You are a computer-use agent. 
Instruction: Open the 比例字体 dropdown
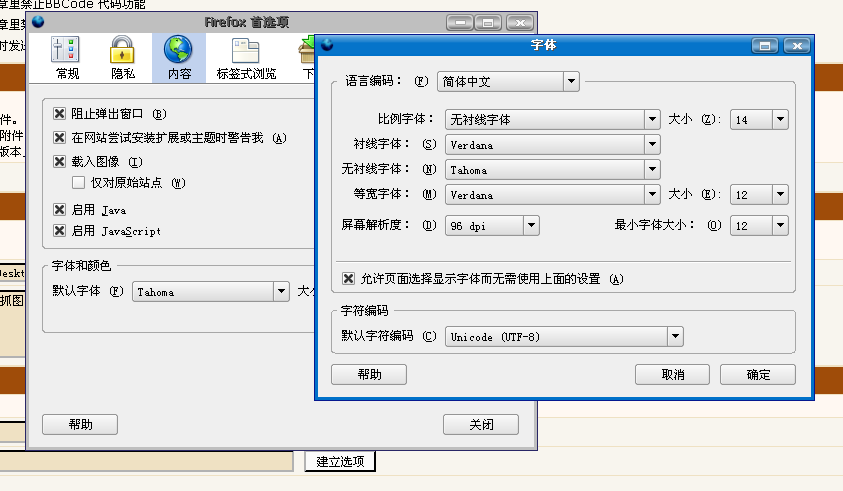[x=553, y=119]
